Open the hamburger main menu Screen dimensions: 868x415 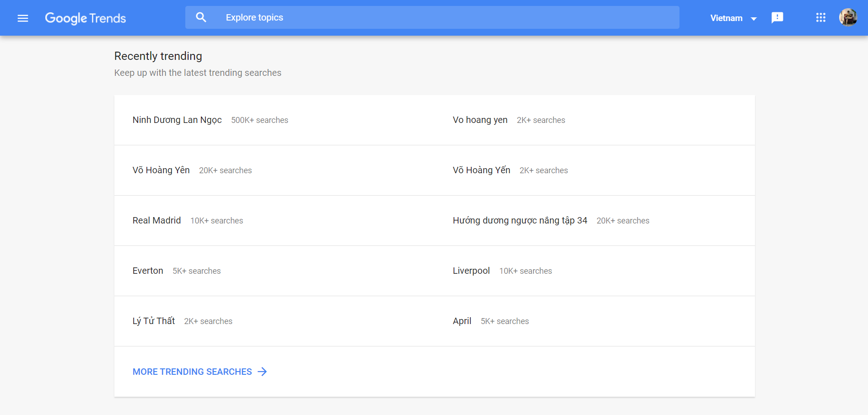pos(23,18)
